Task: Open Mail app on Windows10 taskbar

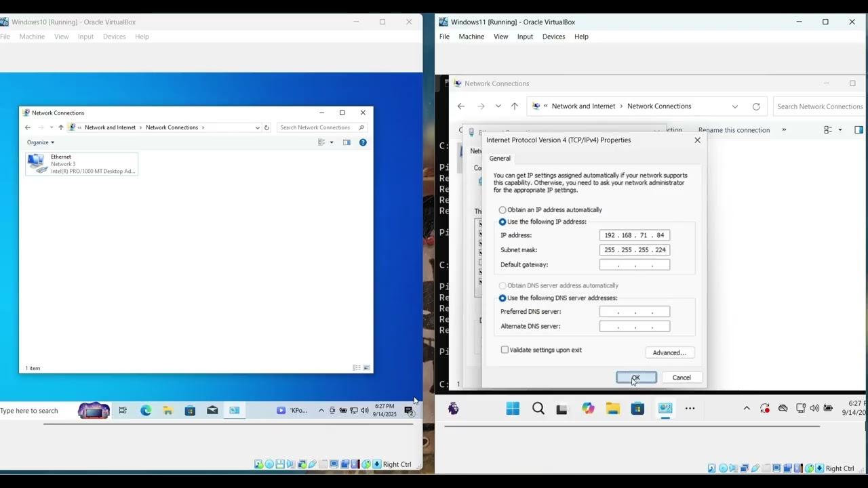Action: tap(212, 411)
